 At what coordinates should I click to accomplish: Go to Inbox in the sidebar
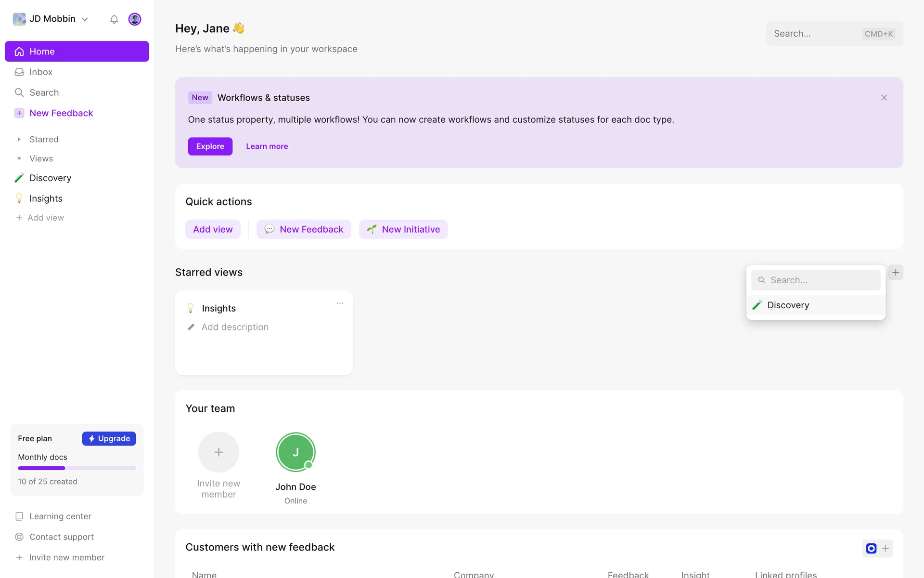click(41, 72)
